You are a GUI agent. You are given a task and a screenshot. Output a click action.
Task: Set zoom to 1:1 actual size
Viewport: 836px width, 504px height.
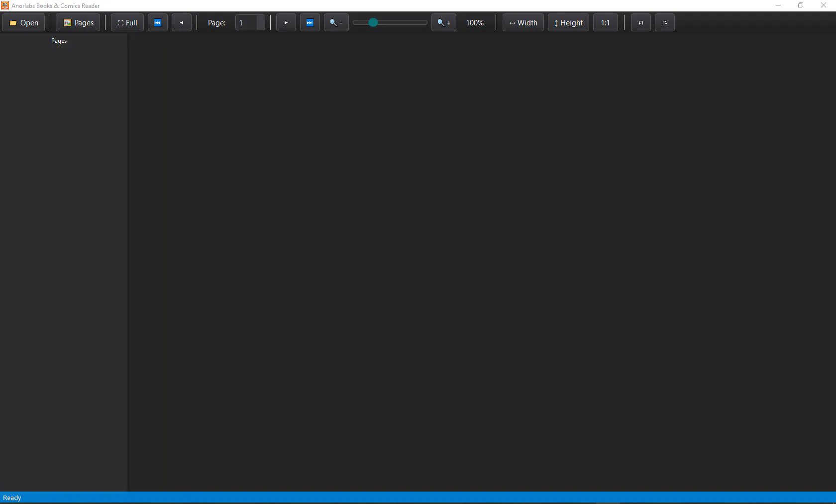[x=606, y=23]
